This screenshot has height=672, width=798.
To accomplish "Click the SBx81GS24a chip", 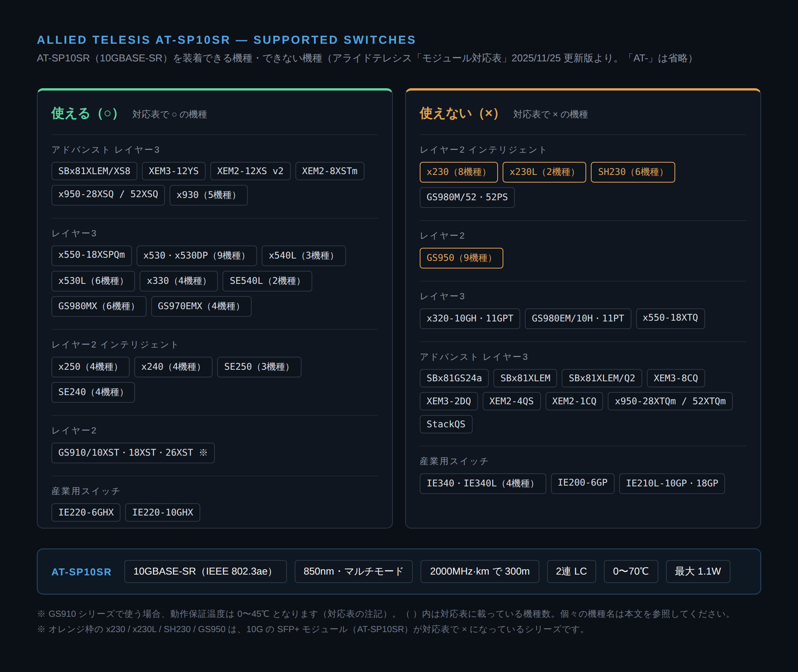I will coord(454,378).
